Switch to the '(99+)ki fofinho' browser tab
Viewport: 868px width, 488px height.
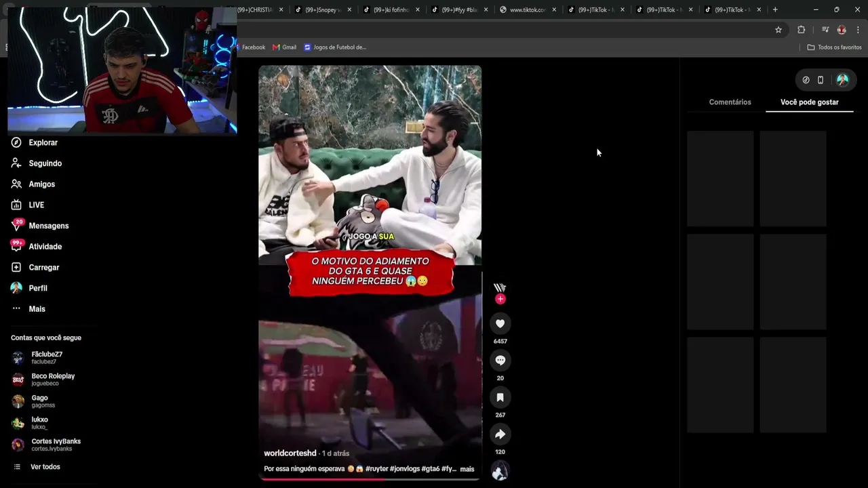(391, 9)
